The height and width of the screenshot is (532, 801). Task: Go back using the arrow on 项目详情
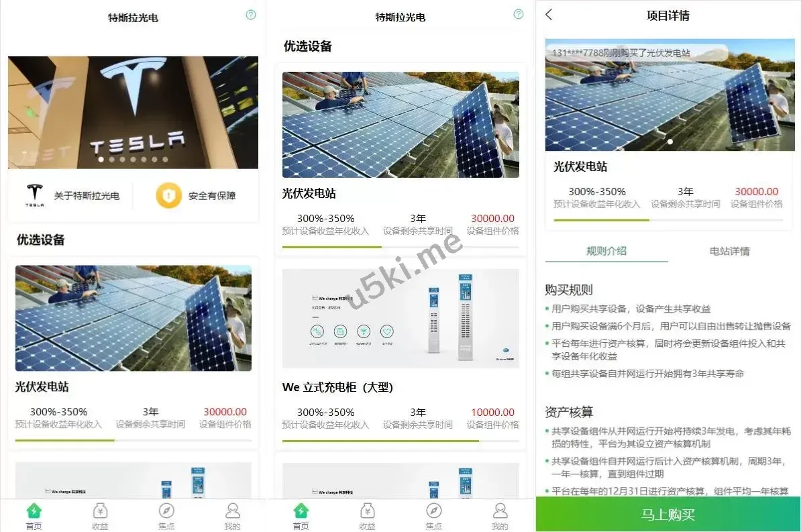[549, 15]
